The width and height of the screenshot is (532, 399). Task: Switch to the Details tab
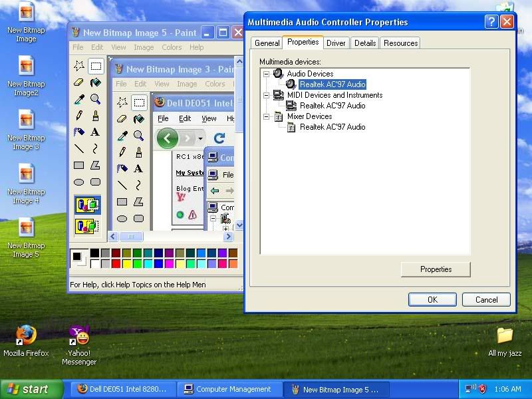365,43
